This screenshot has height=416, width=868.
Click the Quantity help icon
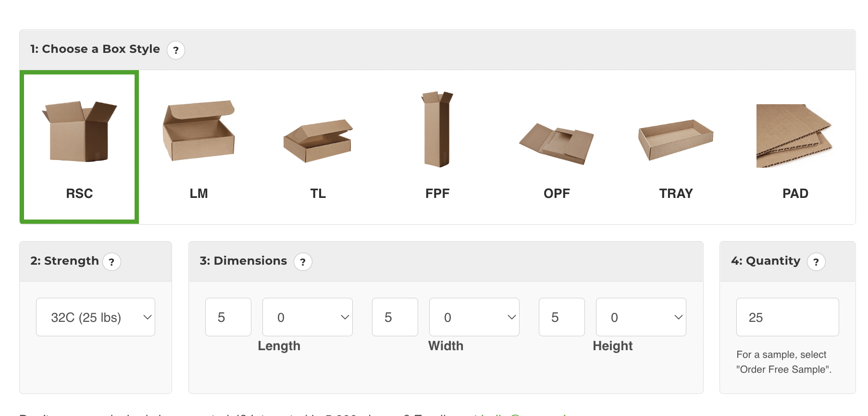[816, 262]
